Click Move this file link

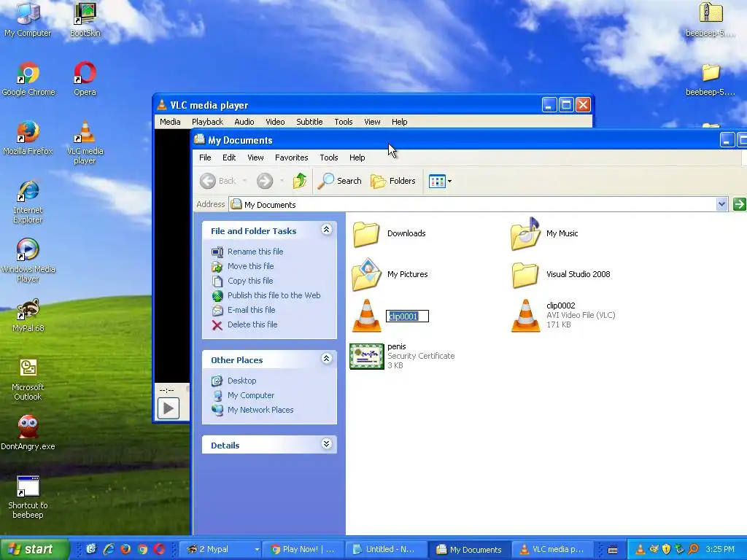coord(251,266)
